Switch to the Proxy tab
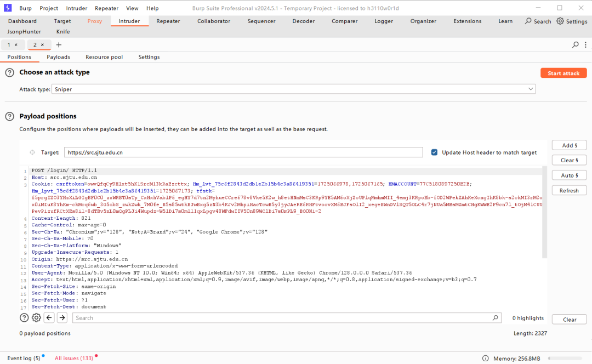Viewport: 592px width, 364px height. [95, 21]
